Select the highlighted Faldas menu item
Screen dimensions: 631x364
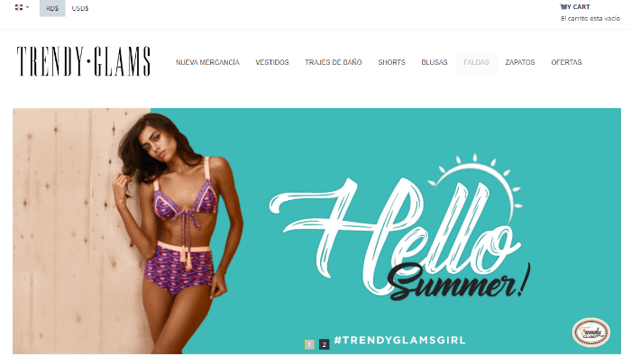[477, 62]
